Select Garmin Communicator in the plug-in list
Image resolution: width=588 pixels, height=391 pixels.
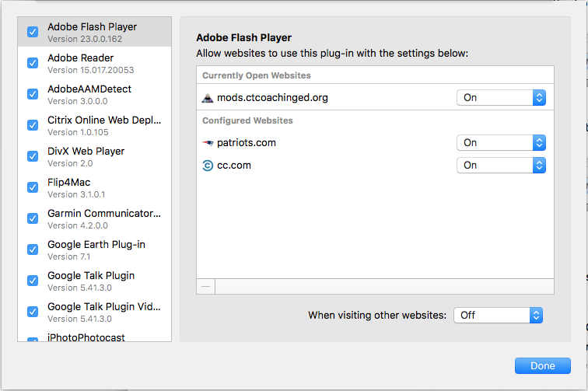[95, 218]
